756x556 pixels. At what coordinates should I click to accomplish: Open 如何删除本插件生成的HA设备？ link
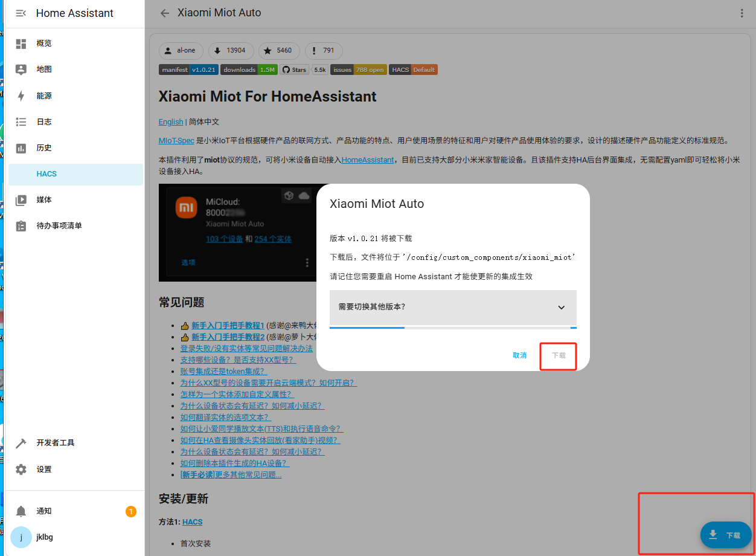[235, 464]
